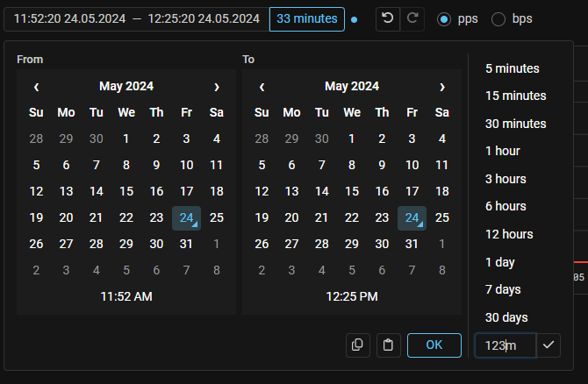Choose the 15 minutes preset
Viewport: 588px width, 384px height.
[x=516, y=96]
